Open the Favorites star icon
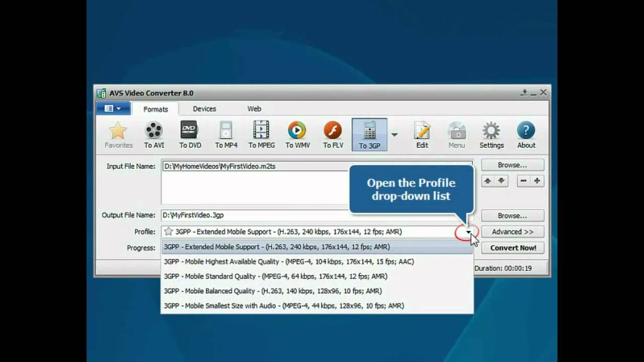644x362 pixels. pyautogui.click(x=118, y=135)
